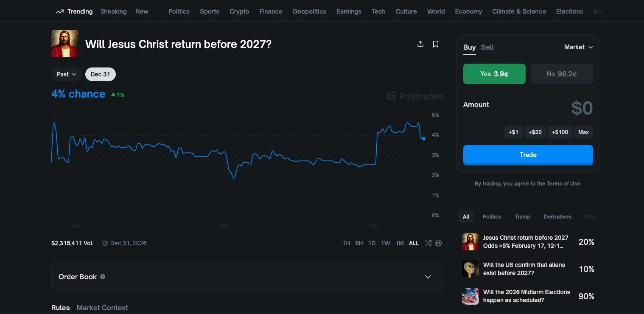Open chart settings via the gear icon
The width and height of the screenshot is (644, 314).
(x=438, y=243)
